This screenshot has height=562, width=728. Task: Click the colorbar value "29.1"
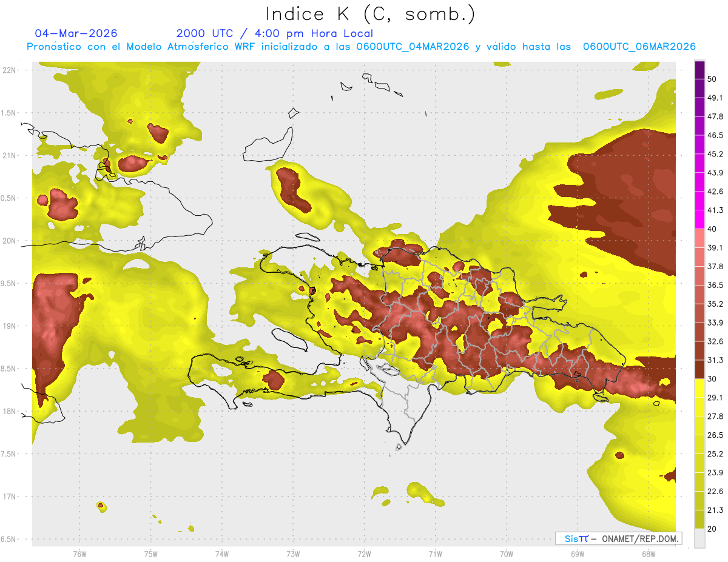pos(715,398)
